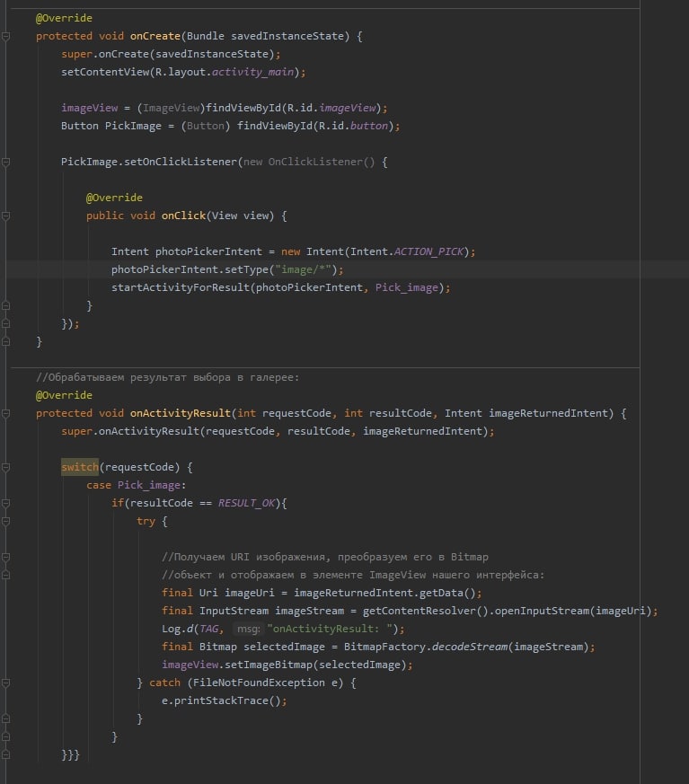Image resolution: width=689 pixels, height=784 pixels.
Task: Click the "onActivityResult: " string literal
Action: coord(330,629)
